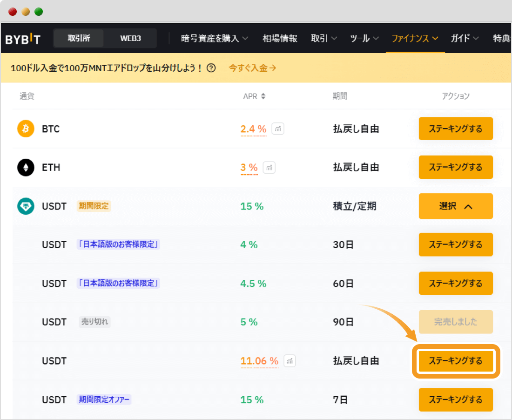Click the ETH coin icon

26,168
